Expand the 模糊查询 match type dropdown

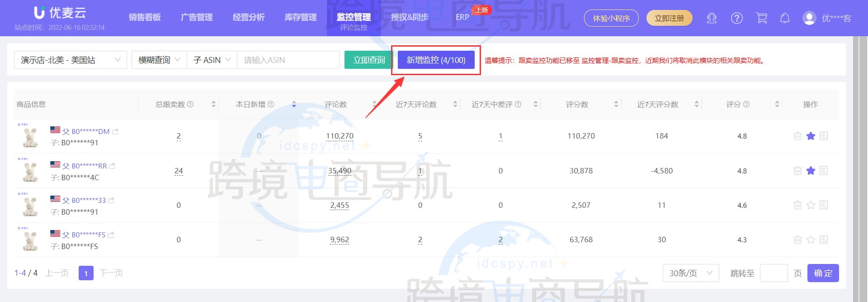159,60
